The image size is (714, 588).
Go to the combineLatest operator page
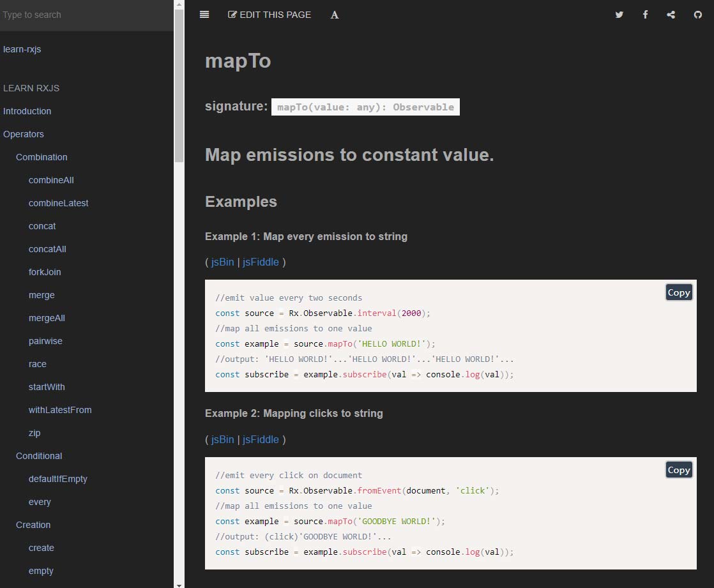58,203
